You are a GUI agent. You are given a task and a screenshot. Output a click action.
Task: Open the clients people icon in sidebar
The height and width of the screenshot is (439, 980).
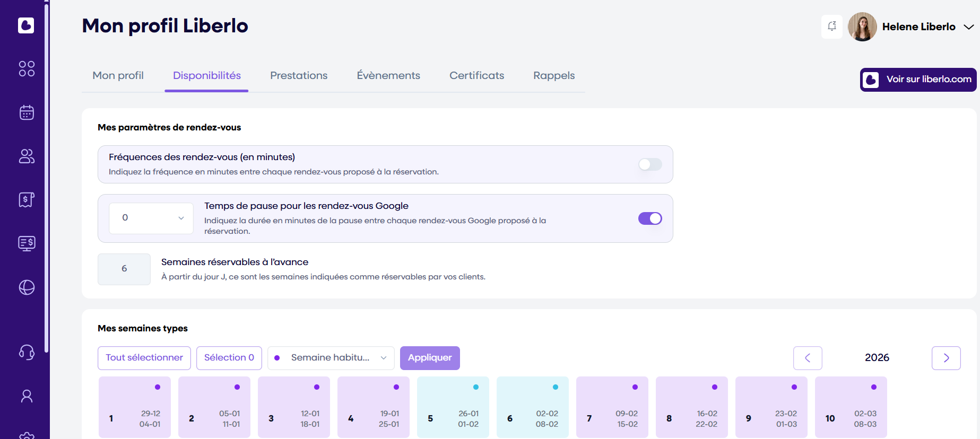pos(27,156)
